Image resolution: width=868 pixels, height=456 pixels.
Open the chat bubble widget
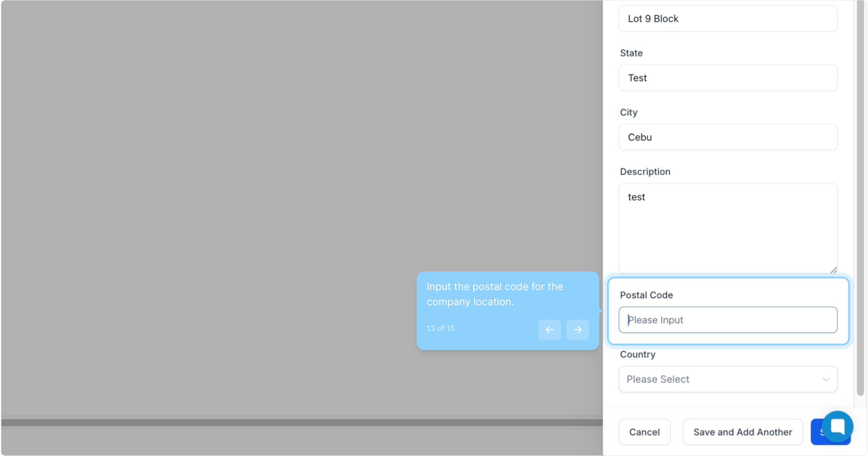(x=837, y=426)
